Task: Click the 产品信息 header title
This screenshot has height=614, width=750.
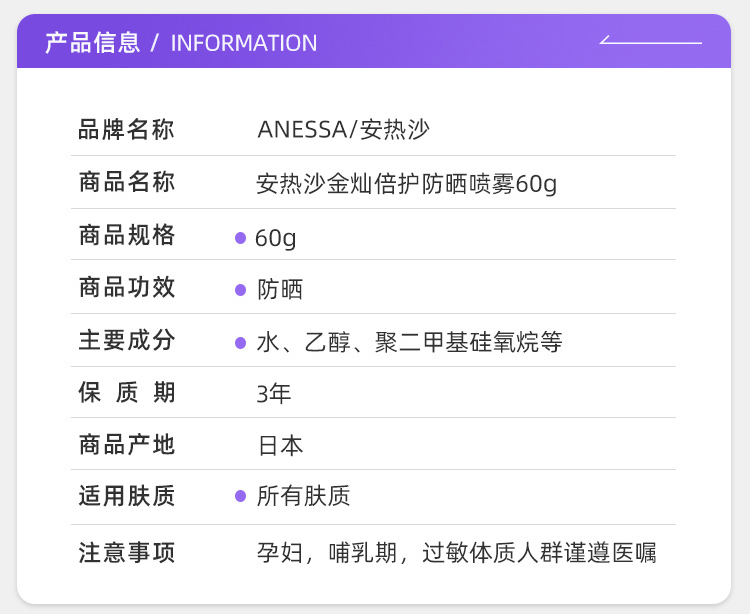Action: point(92,43)
